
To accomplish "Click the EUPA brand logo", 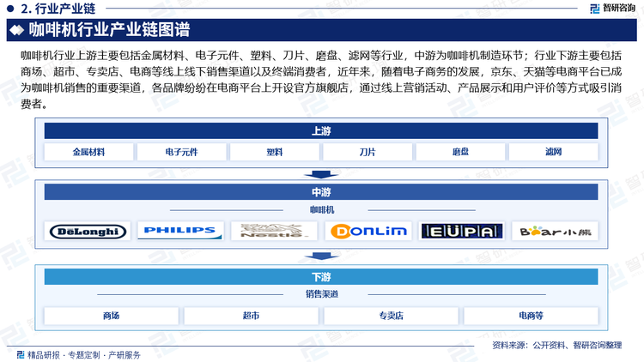I will pyautogui.click(x=462, y=231).
